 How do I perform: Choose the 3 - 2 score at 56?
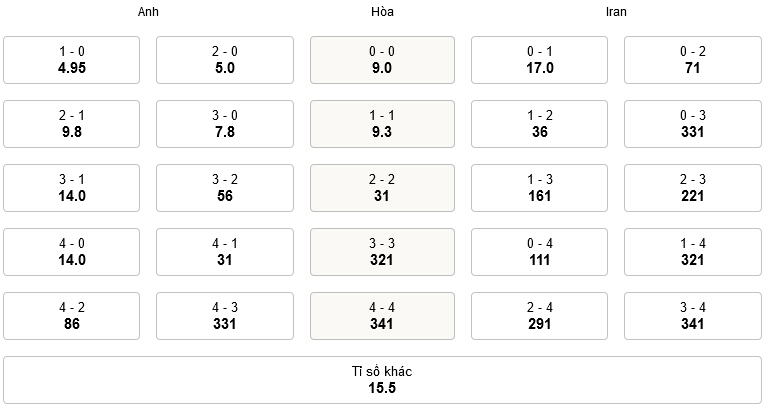[x=225, y=188]
